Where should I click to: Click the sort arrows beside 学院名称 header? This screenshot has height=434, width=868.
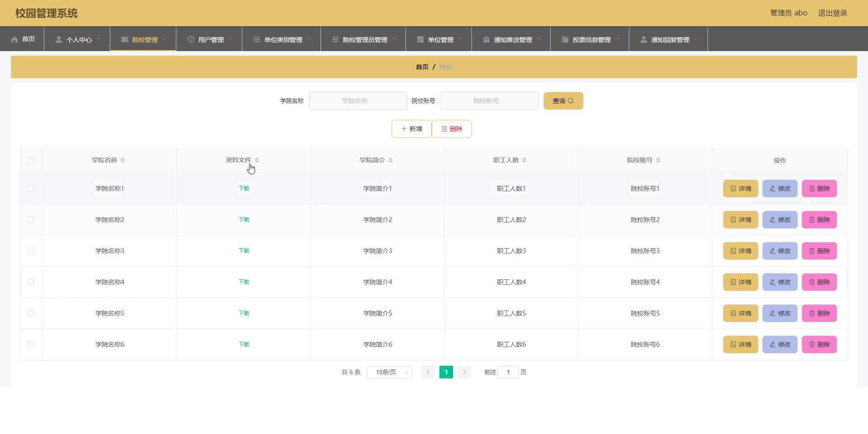[x=123, y=160]
